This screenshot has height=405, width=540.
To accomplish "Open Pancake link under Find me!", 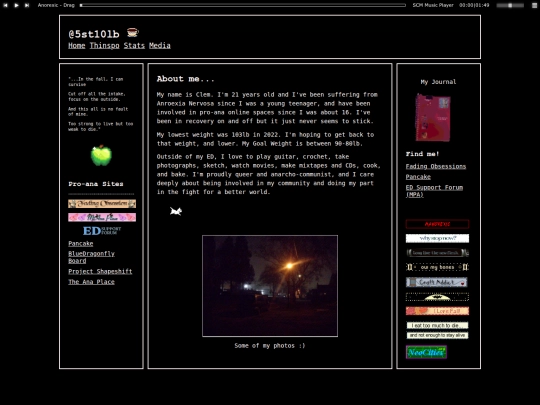I will (x=418, y=177).
